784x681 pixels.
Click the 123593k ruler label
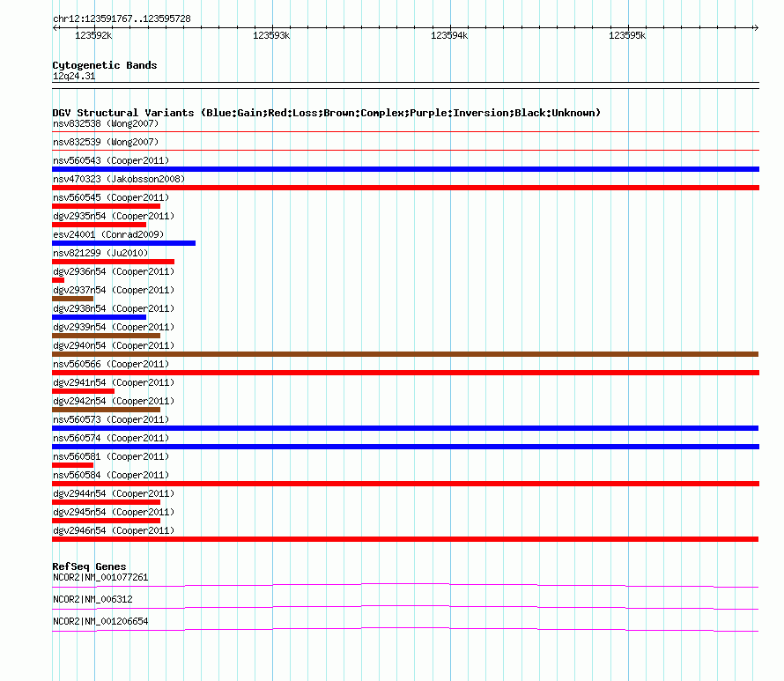point(271,35)
